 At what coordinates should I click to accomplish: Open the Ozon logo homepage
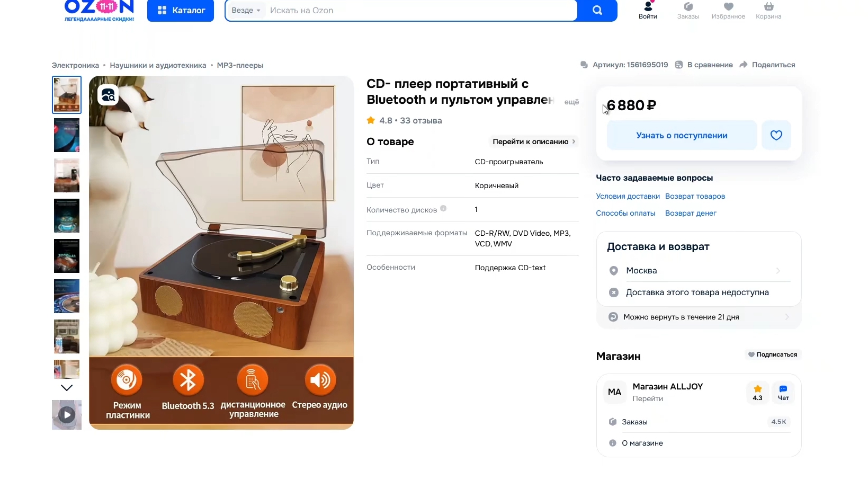coord(99,10)
